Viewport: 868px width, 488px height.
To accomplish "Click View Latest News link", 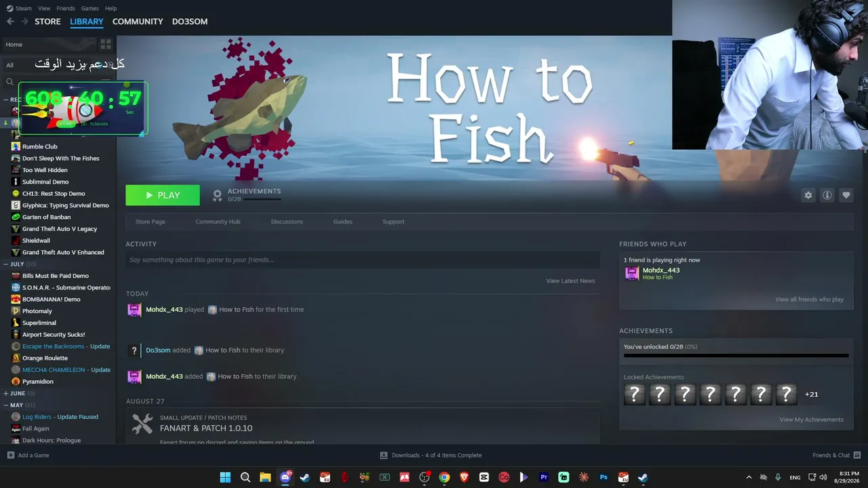I will (570, 281).
